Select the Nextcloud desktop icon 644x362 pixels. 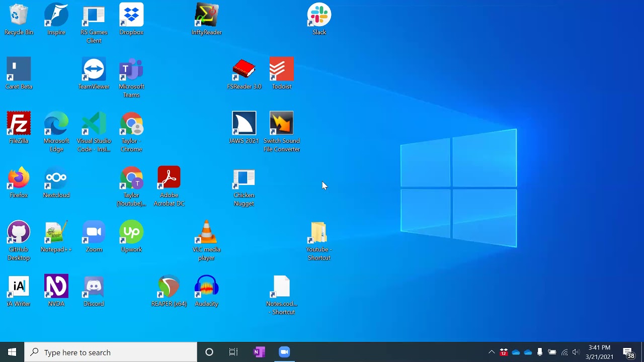[x=56, y=183]
